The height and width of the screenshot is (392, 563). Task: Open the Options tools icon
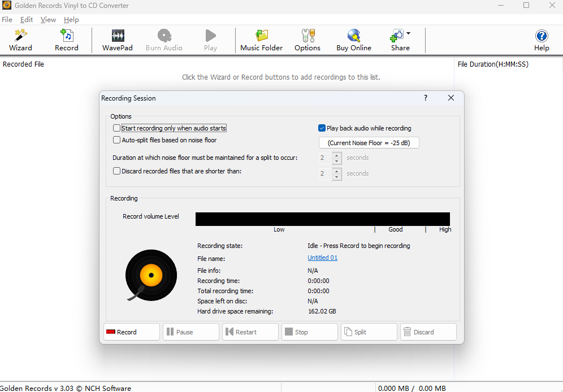pyautogui.click(x=308, y=40)
